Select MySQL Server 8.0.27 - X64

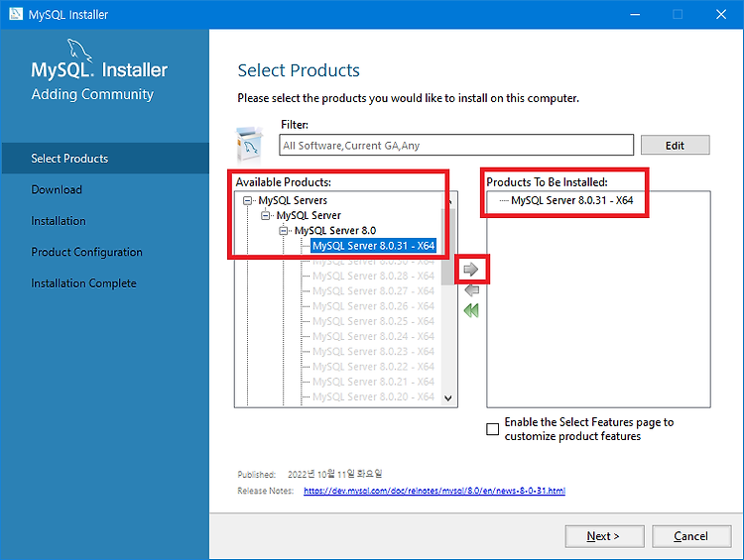point(373,291)
